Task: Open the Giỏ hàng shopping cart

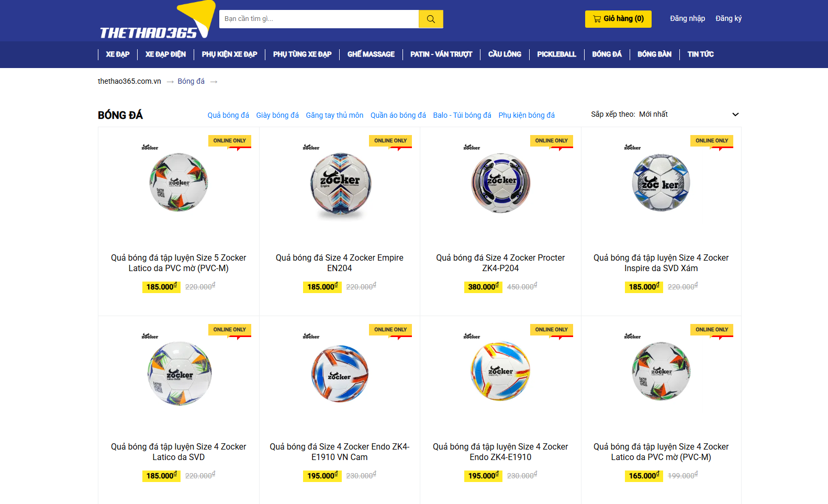Action: pyautogui.click(x=618, y=19)
